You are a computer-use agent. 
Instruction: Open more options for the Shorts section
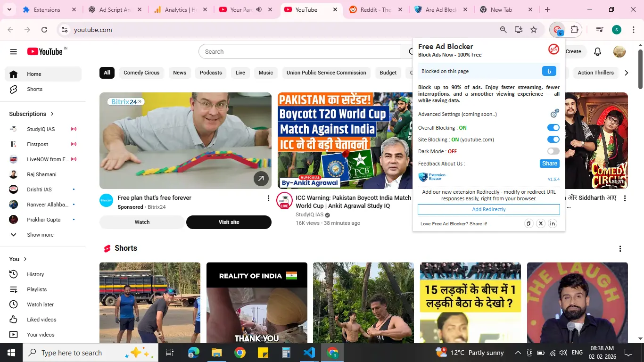click(x=620, y=249)
